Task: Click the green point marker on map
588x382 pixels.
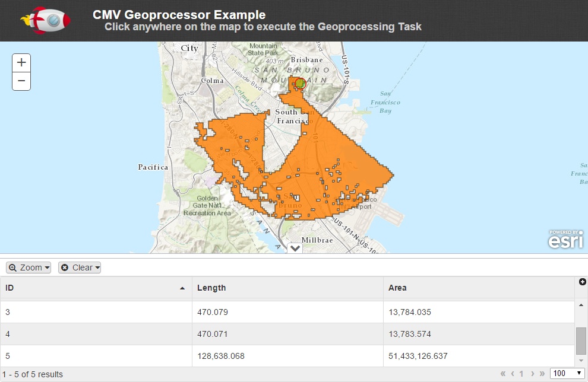Action: tap(301, 84)
